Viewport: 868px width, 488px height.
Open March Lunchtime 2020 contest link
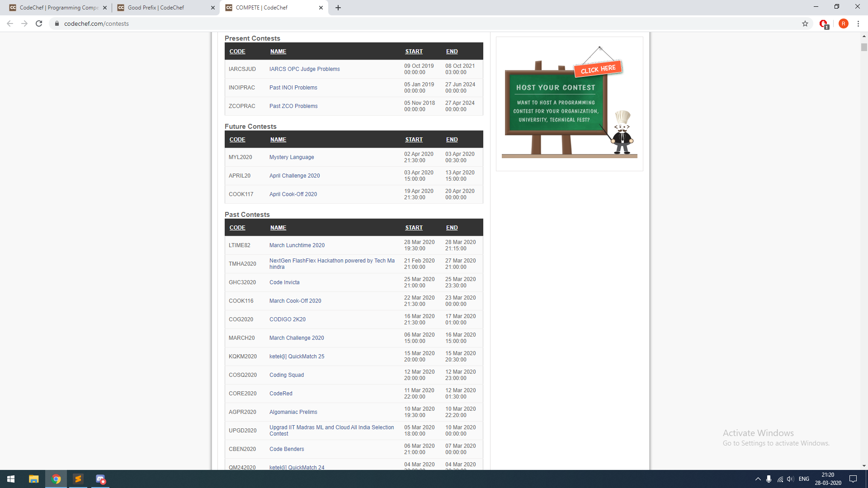pyautogui.click(x=297, y=245)
